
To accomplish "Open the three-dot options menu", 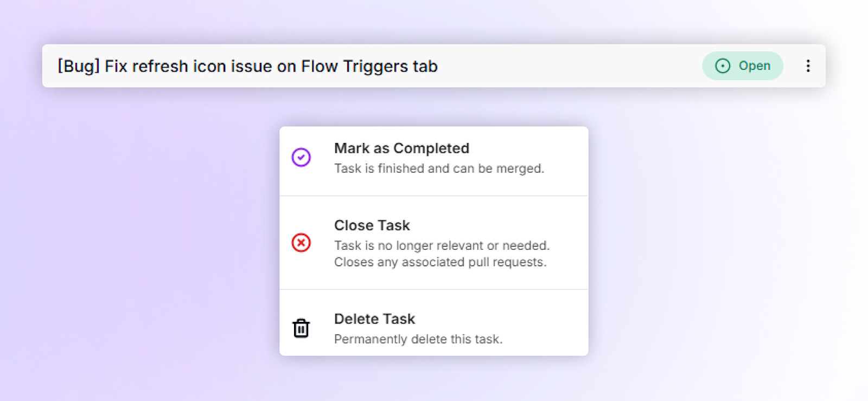I will click(808, 66).
